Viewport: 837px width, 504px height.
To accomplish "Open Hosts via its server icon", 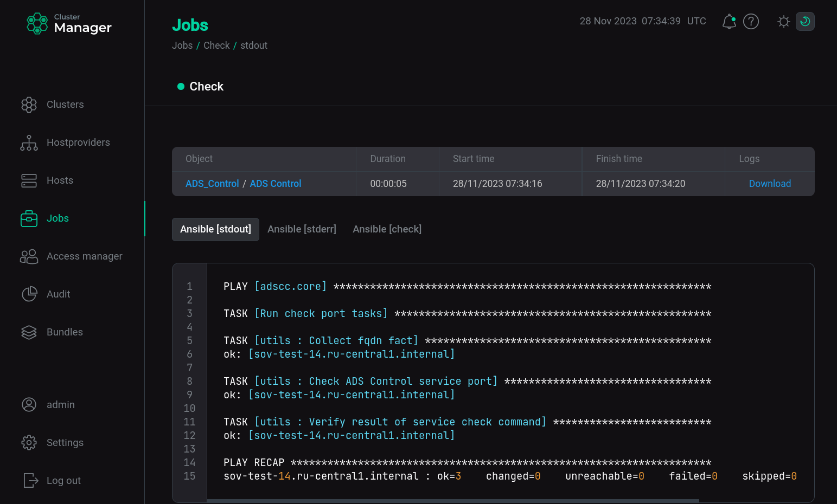I will (29, 180).
